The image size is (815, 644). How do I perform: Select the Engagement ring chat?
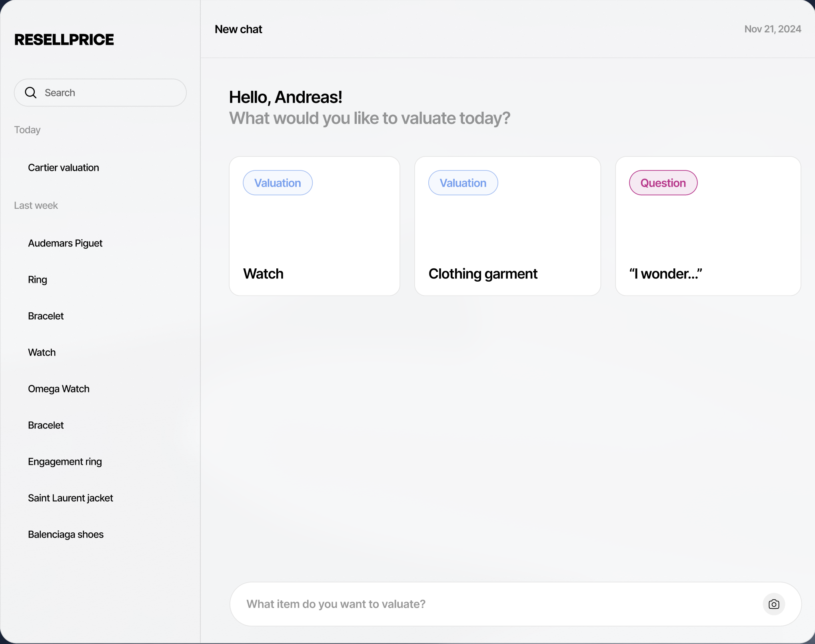click(65, 462)
